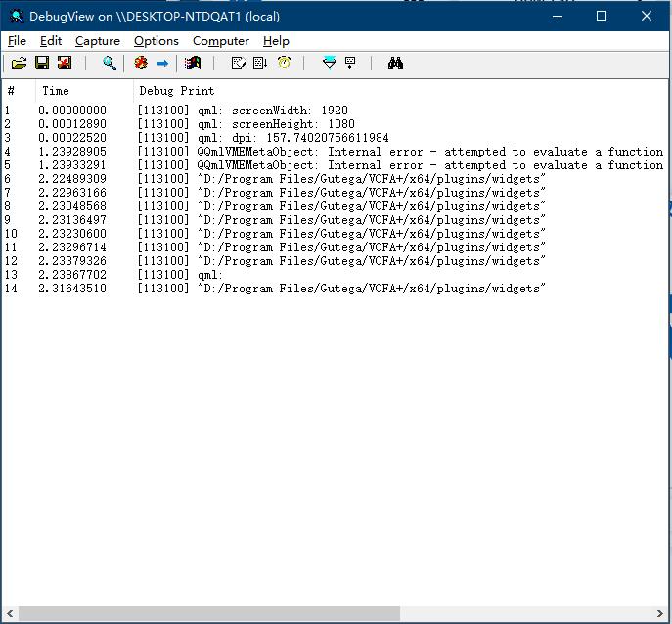Viewport: 672px width, 624px height.
Task: Minimize the DebugView window
Action: coord(558,17)
